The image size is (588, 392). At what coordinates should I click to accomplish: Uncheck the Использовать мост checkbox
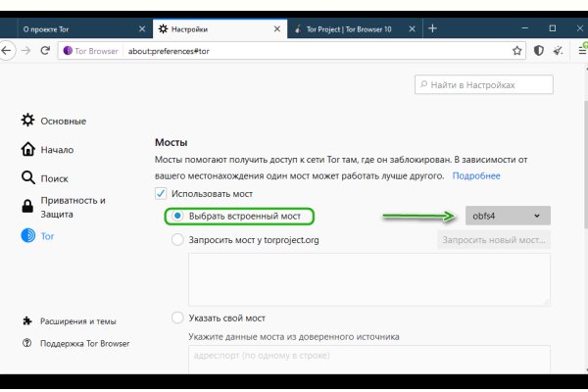click(162, 195)
